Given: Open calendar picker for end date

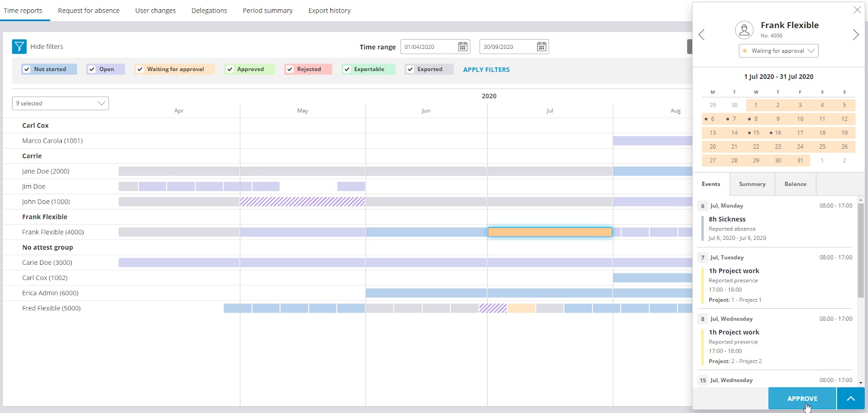Looking at the screenshot, I should [541, 47].
